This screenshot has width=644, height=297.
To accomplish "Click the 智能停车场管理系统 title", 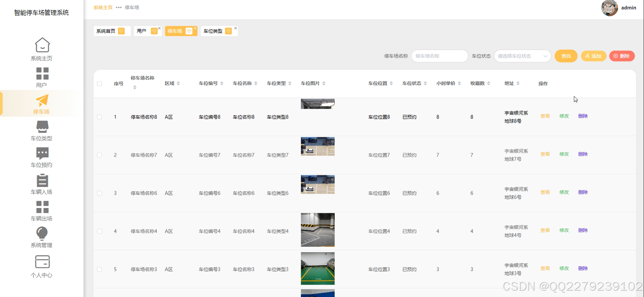I will (42, 13).
